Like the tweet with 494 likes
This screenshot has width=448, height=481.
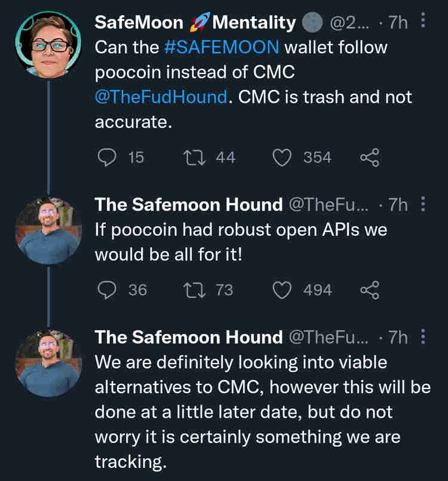281,290
